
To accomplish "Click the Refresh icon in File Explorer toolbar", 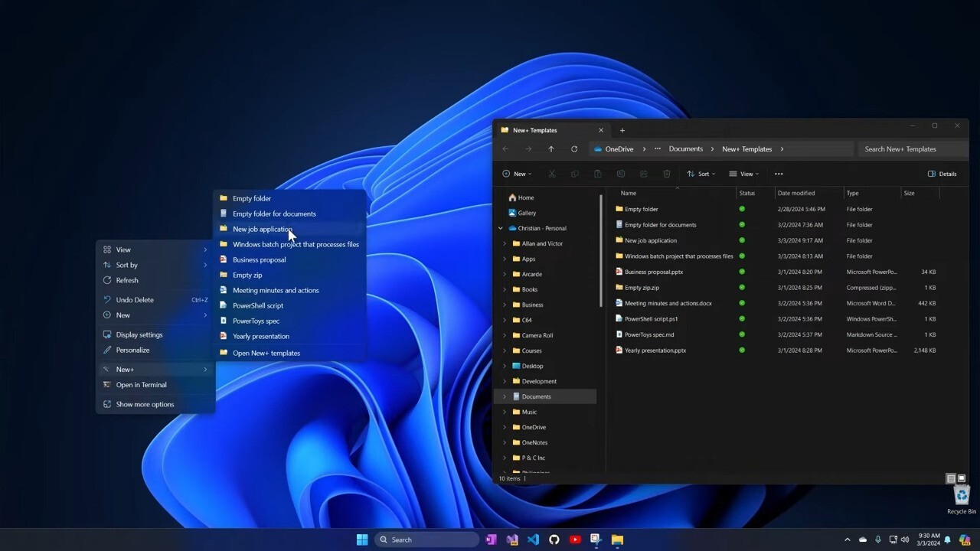I will (x=574, y=149).
